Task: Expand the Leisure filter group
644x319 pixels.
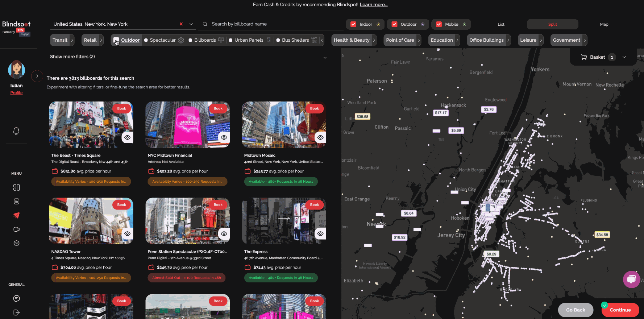Action: [x=541, y=40]
